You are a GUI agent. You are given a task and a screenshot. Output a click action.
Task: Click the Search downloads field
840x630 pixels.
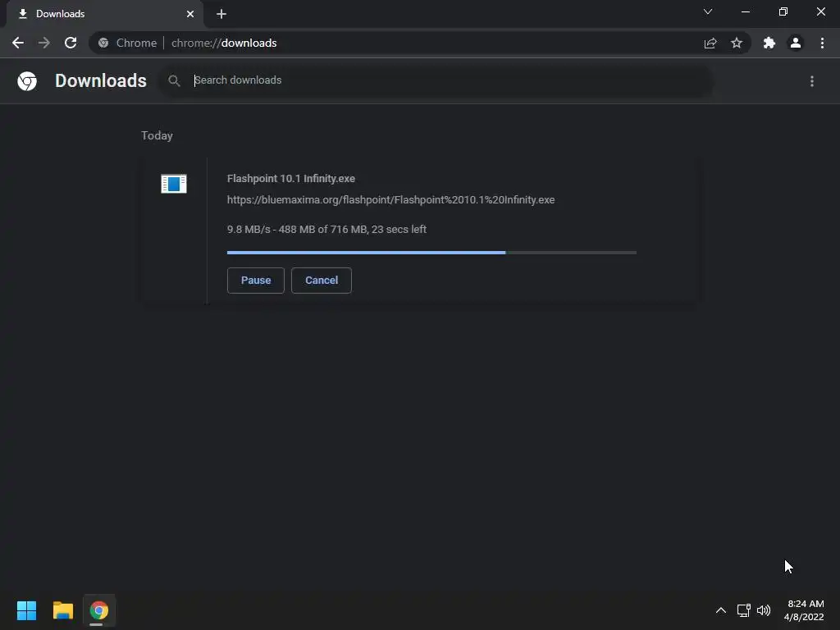(445, 80)
